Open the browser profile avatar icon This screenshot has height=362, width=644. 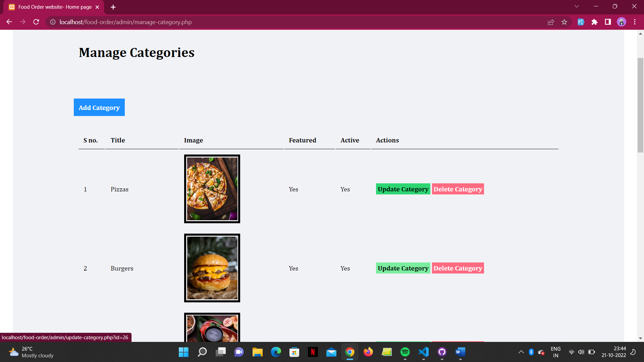point(622,22)
